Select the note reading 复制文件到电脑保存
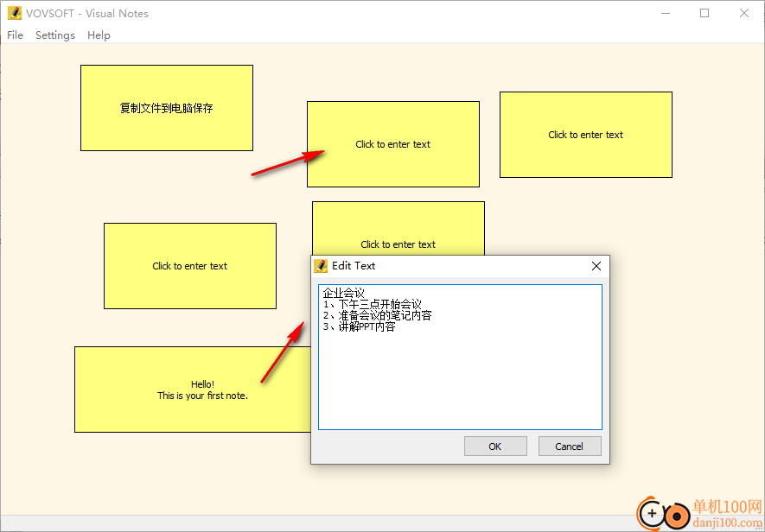The width and height of the screenshot is (765, 532). 167,108
